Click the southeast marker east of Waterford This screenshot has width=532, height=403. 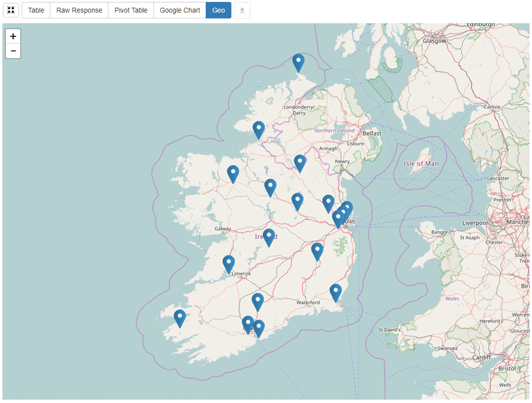click(x=336, y=293)
